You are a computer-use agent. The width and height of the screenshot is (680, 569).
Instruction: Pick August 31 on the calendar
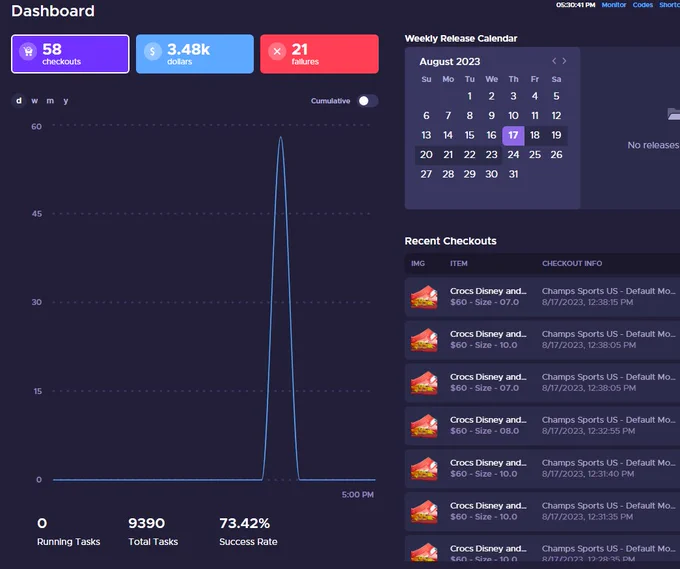pos(513,174)
